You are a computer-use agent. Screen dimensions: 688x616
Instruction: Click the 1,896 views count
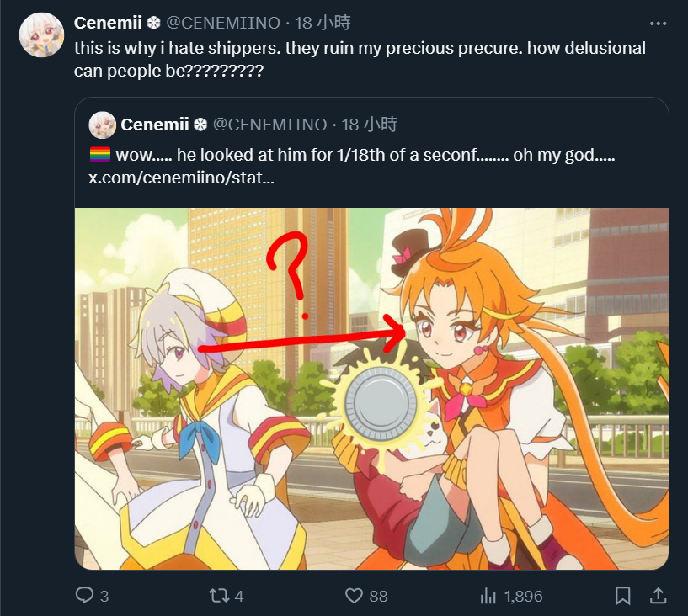[x=523, y=597]
